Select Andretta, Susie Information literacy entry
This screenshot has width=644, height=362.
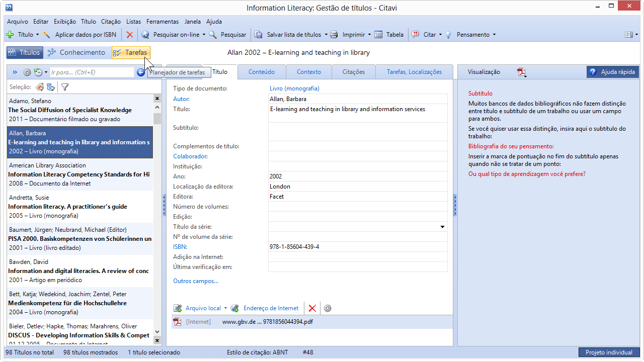click(x=80, y=207)
